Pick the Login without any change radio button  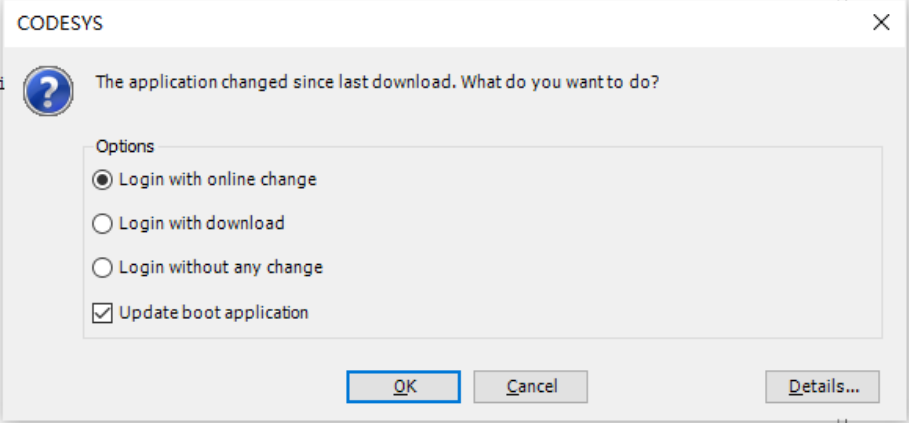(102, 268)
